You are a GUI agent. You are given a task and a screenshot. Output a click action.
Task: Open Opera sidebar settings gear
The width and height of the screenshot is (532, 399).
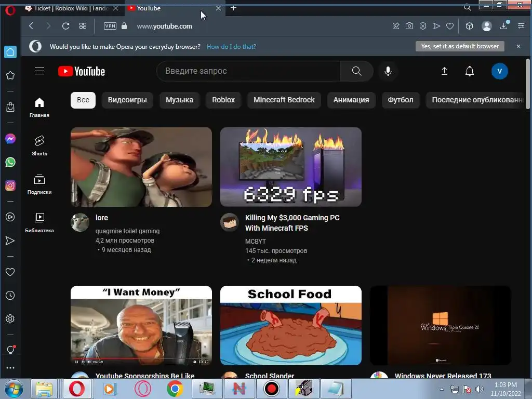pos(10,318)
